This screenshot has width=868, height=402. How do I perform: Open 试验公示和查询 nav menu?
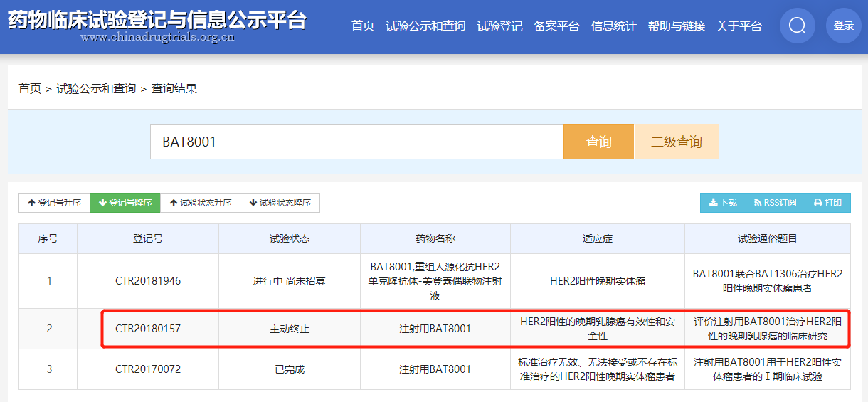coord(425,26)
